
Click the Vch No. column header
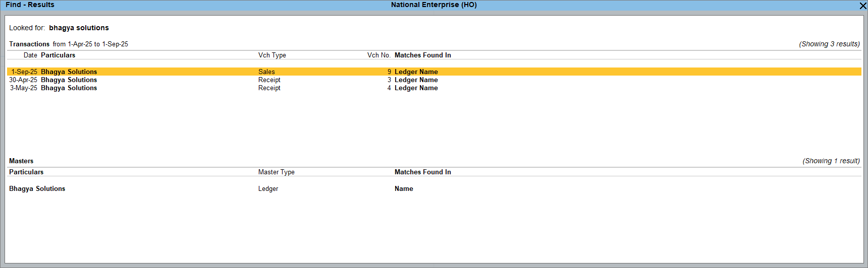pyautogui.click(x=378, y=55)
